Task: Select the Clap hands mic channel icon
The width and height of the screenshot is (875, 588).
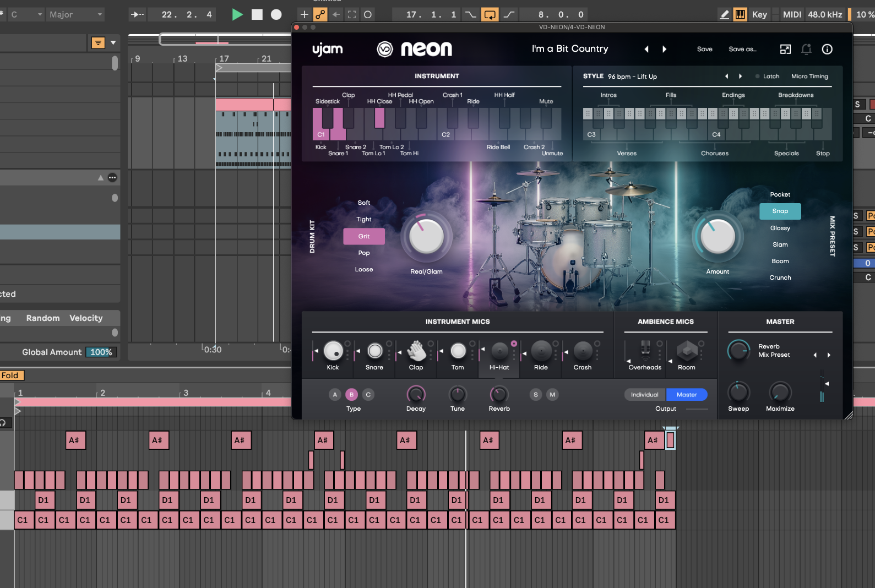Action: point(416,351)
